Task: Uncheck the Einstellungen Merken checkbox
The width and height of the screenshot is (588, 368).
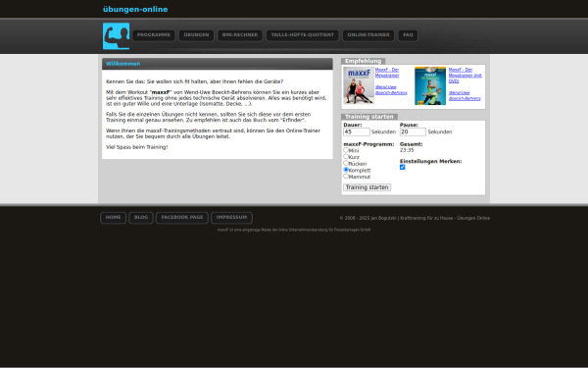Action: (403, 167)
